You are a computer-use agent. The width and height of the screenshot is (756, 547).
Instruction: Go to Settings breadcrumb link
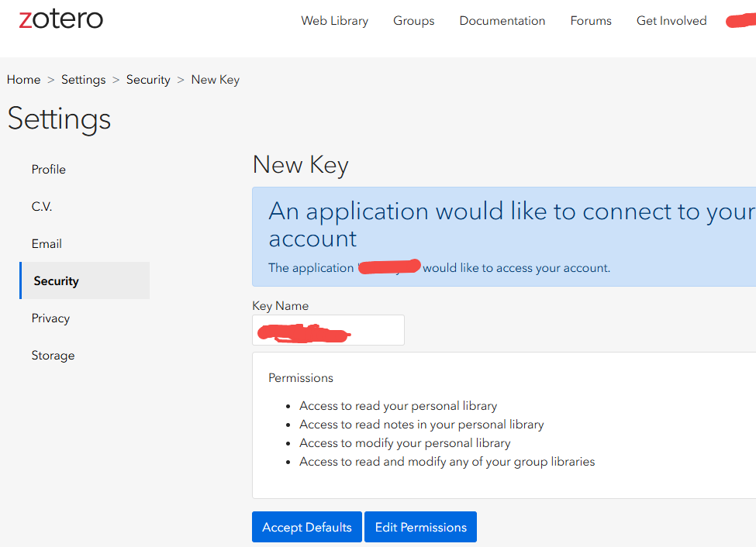coord(84,80)
